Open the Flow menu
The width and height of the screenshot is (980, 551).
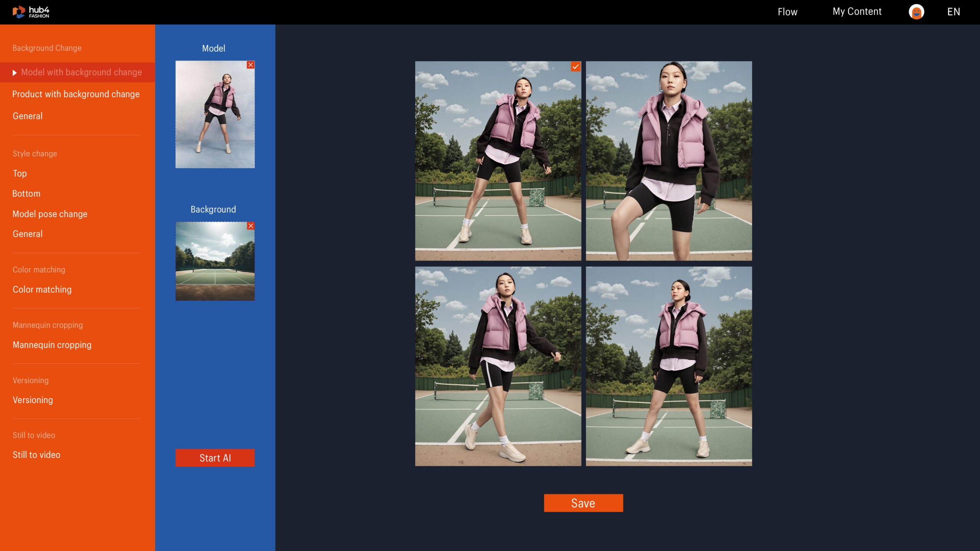tap(787, 12)
